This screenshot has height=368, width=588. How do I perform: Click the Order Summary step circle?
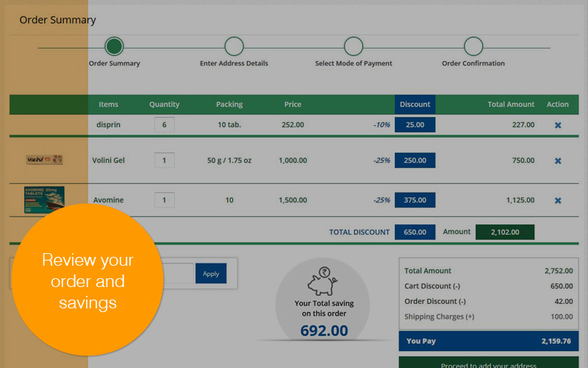(114, 47)
